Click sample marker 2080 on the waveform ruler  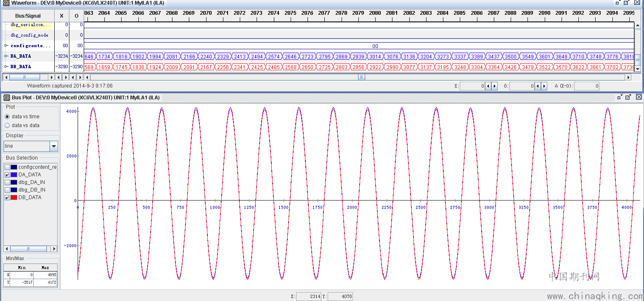click(x=375, y=13)
